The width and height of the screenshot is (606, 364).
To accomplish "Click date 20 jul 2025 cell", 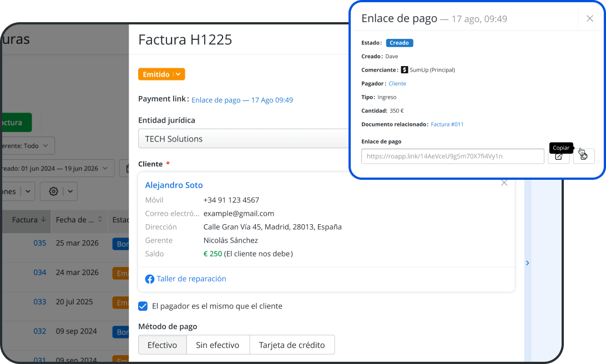I will click(74, 302).
